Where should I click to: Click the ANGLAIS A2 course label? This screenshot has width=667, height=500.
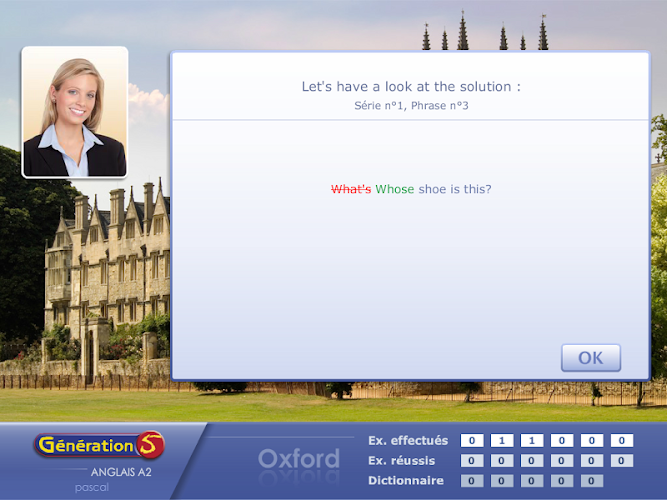[x=121, y=472]
